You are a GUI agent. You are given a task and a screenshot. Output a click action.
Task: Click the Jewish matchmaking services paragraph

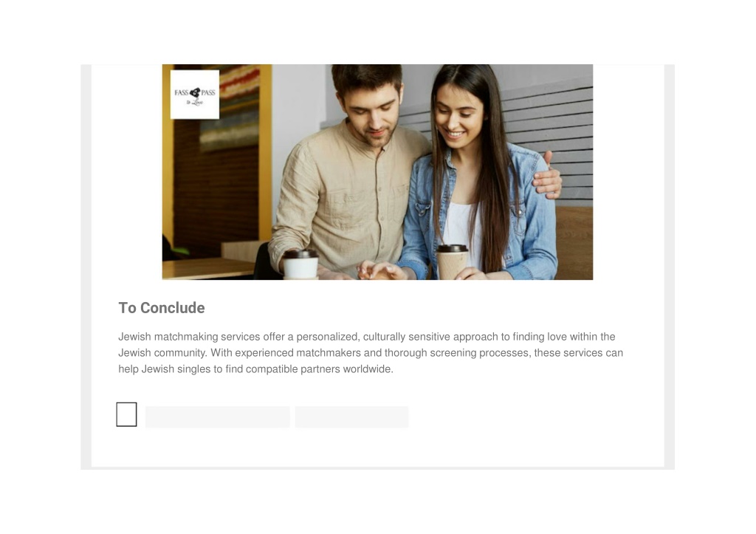[x=371, y=352]
